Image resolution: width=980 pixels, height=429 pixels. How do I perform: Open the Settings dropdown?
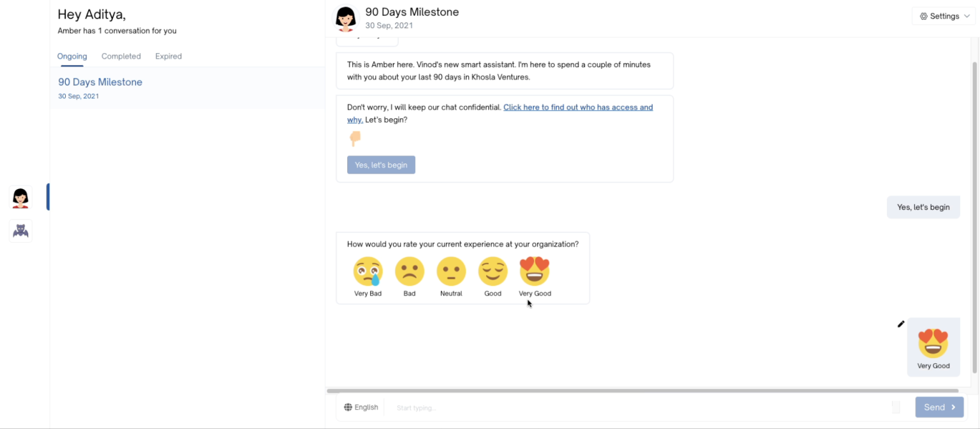point(944,16)
